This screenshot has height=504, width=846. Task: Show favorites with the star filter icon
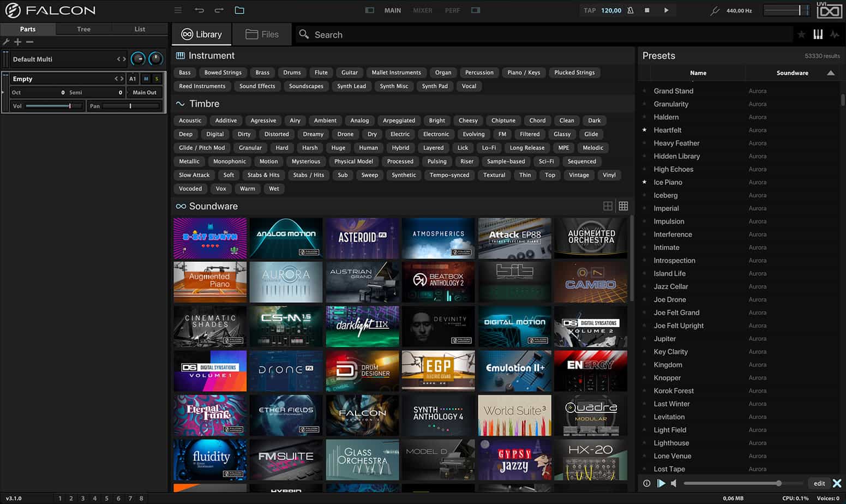click(801, 34)
